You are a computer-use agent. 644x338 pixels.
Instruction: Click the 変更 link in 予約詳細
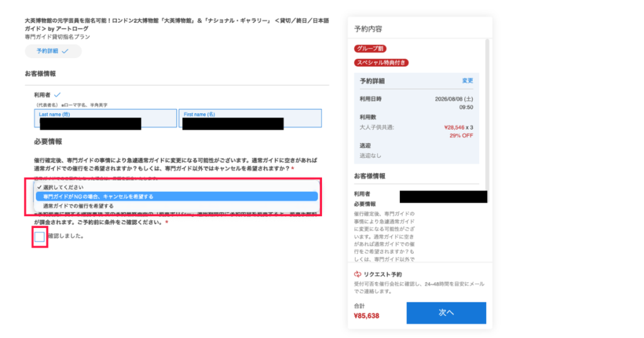point(467,81)
